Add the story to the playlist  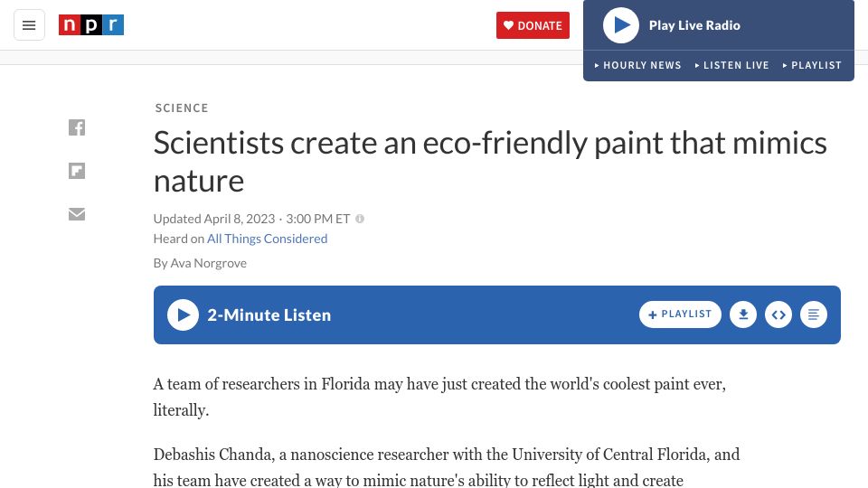[680, 314]
